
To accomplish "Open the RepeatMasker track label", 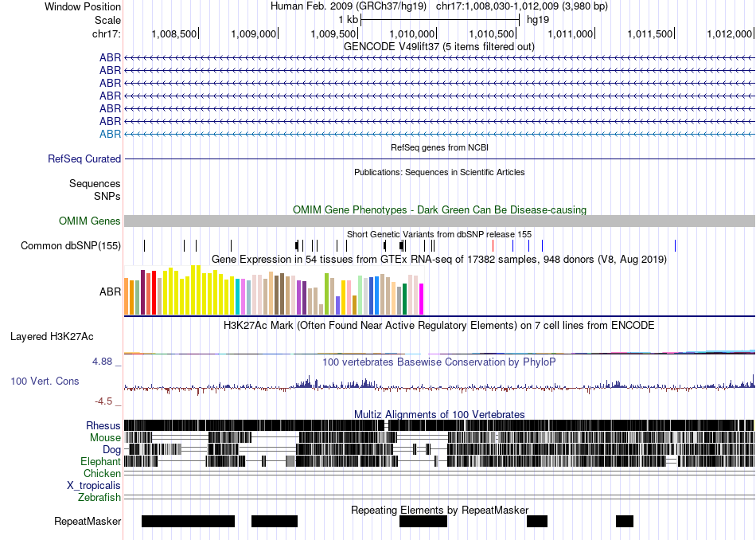I will pyautogui.click(x=88, y=521).
